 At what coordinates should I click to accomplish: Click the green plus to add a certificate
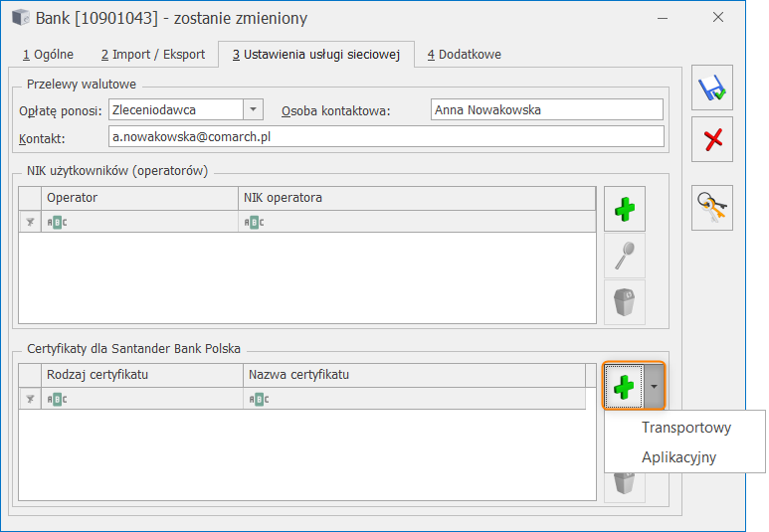(624, 387)
